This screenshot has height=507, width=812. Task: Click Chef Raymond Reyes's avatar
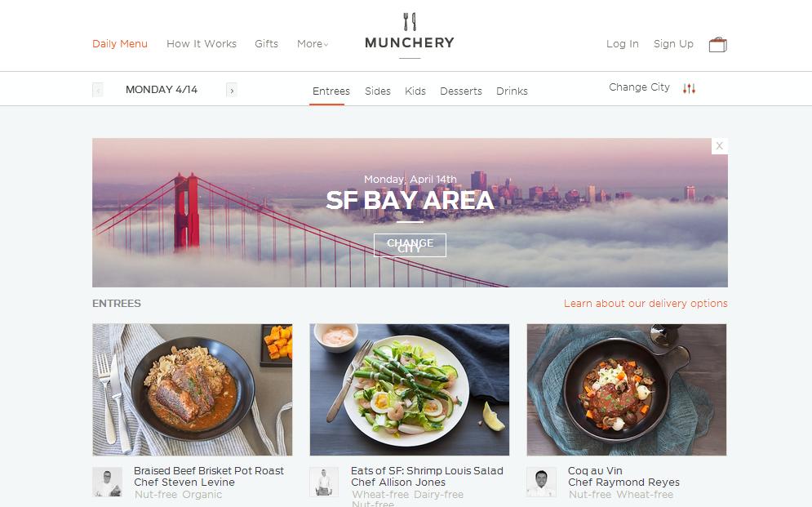click(x=541, y=483)
